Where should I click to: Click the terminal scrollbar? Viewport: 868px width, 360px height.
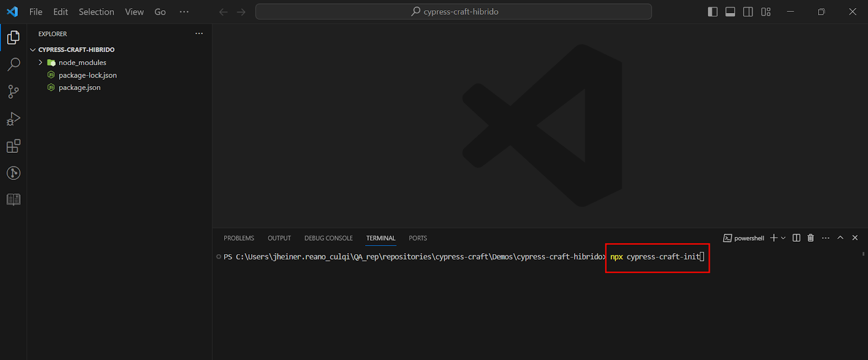[x=863, y=254]
